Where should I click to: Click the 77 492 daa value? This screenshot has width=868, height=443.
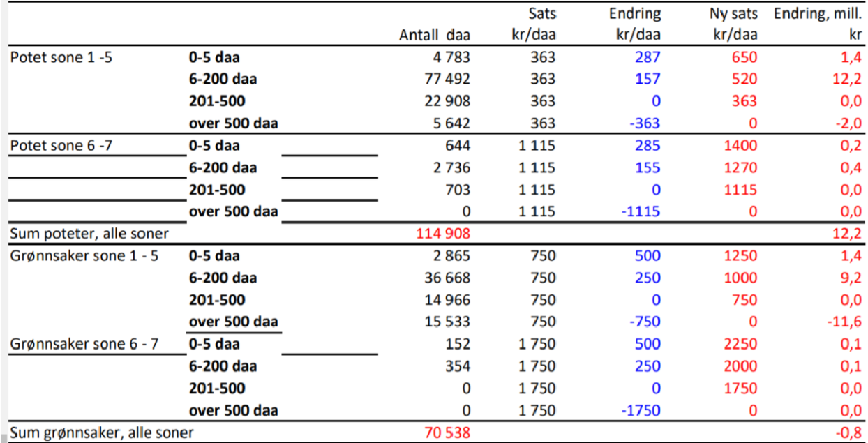[x=447, y=79]
